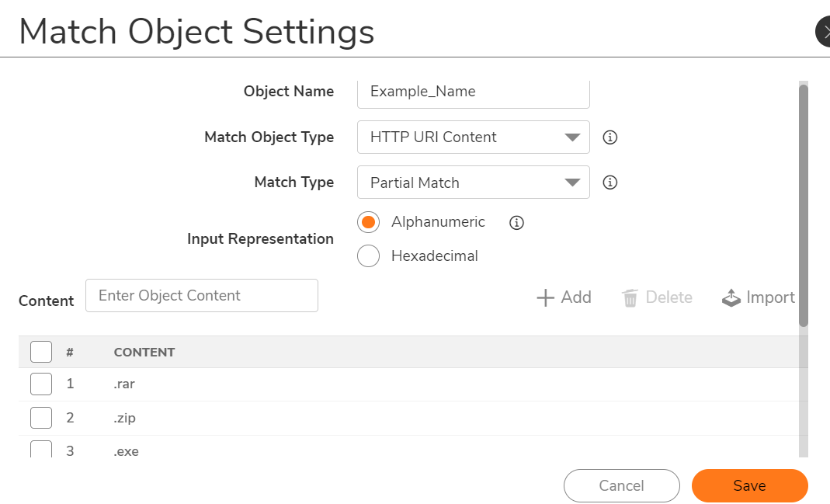Expand the Match Type dropdown
This screenshot has width=830, height=504.
[x=474, y=183]
